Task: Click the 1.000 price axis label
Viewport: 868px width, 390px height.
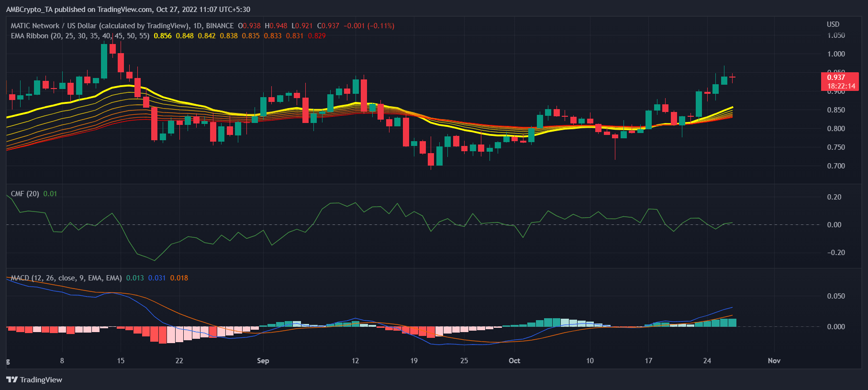Action: [836, 54]
